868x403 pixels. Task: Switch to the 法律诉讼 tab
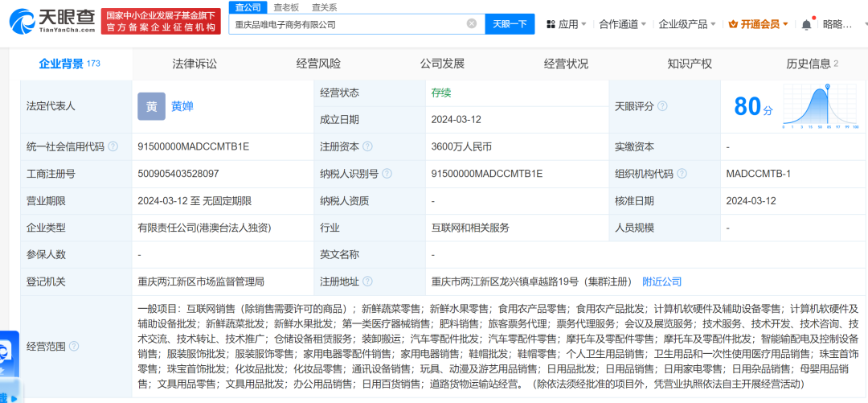(x=194, y=64)
